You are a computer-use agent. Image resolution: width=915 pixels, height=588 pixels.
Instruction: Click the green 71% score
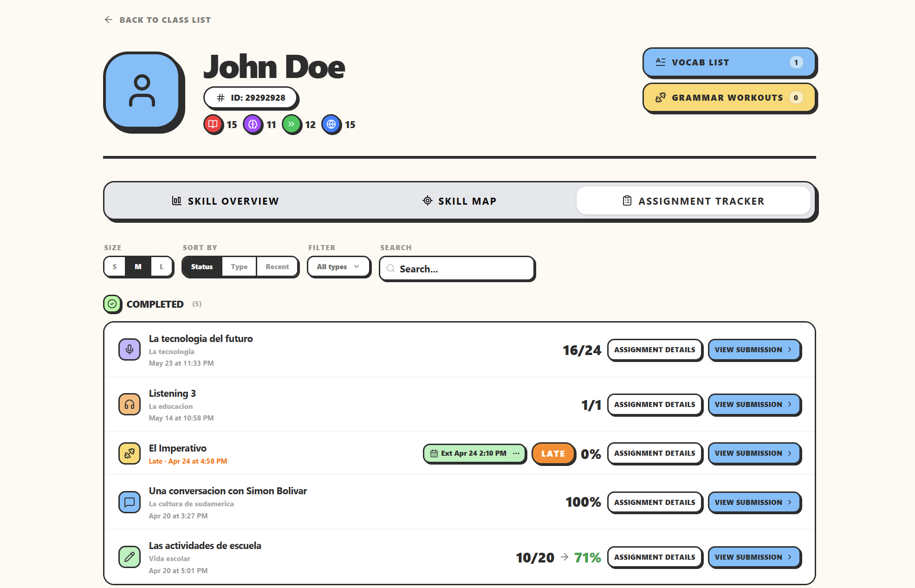click(x=588, y=557)
